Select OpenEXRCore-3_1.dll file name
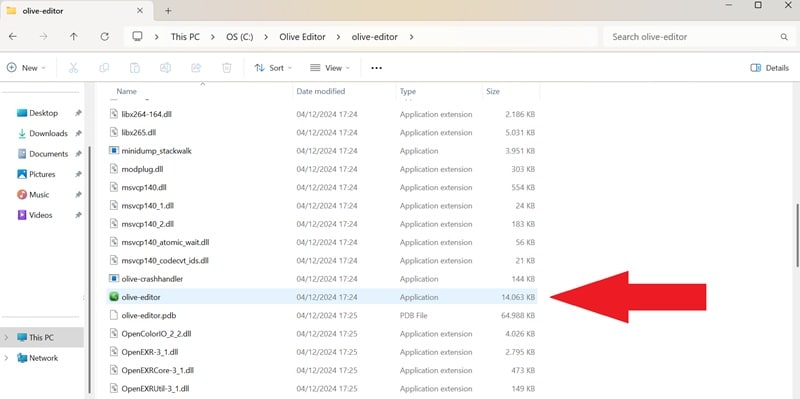The height and width of the screenshot is (399, 800). pyautogui.click(x=157, y=370)
